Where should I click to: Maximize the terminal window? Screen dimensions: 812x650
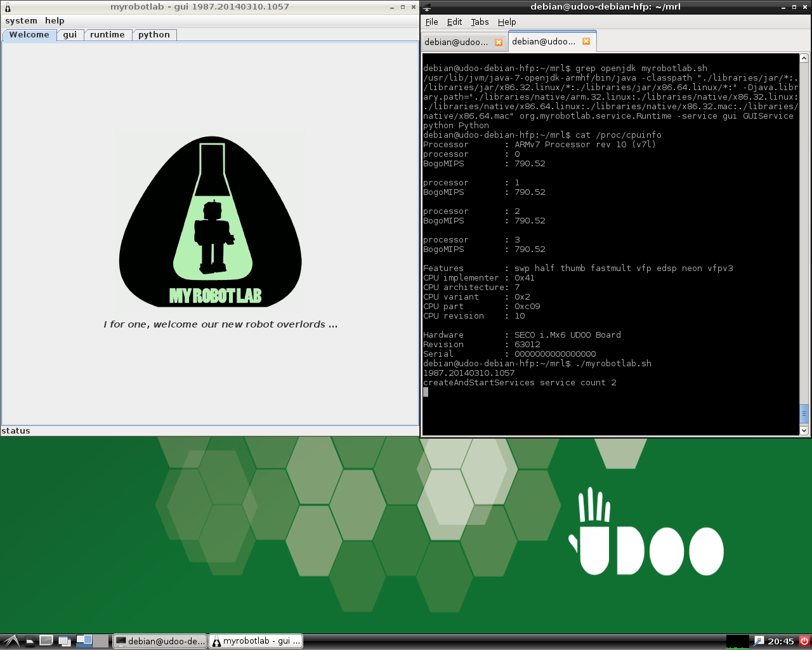(x=795, y=7)
